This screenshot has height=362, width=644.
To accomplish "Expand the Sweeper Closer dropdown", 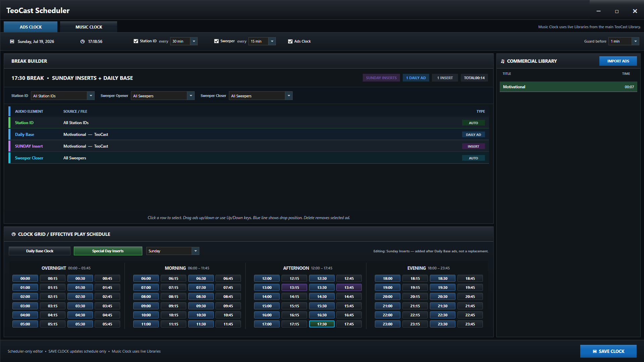I will [x=260, y=96].
